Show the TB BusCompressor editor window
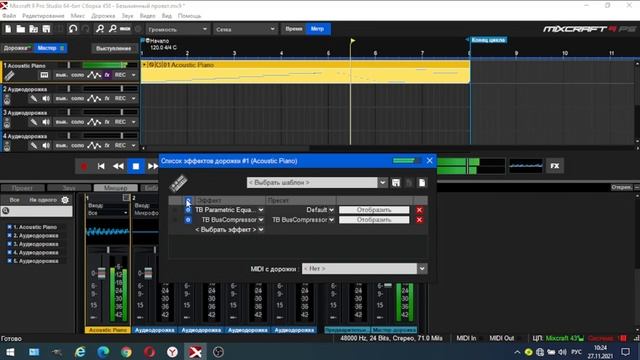Screen dimensions: 640x360 374,220
